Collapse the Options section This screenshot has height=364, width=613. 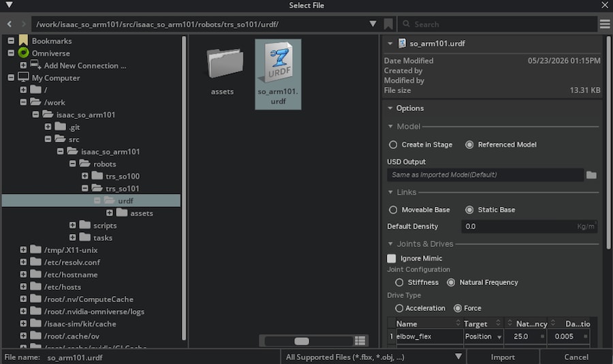390,108
